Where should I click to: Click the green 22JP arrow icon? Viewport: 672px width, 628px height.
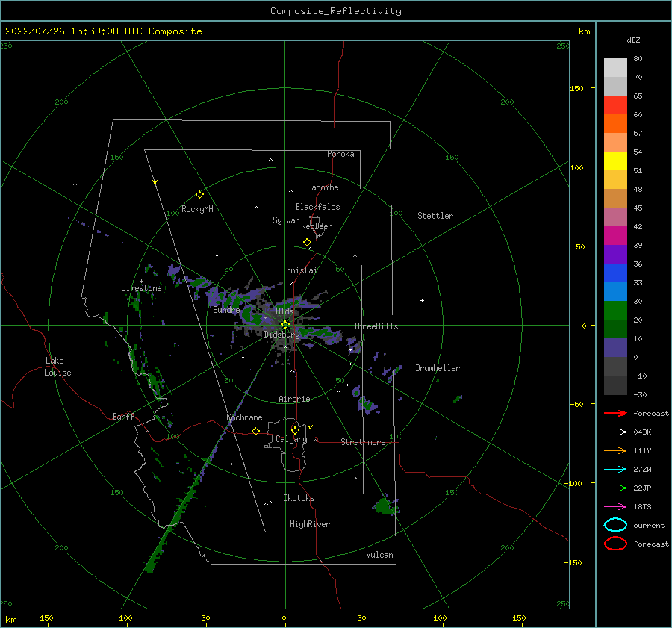[615, 488]
